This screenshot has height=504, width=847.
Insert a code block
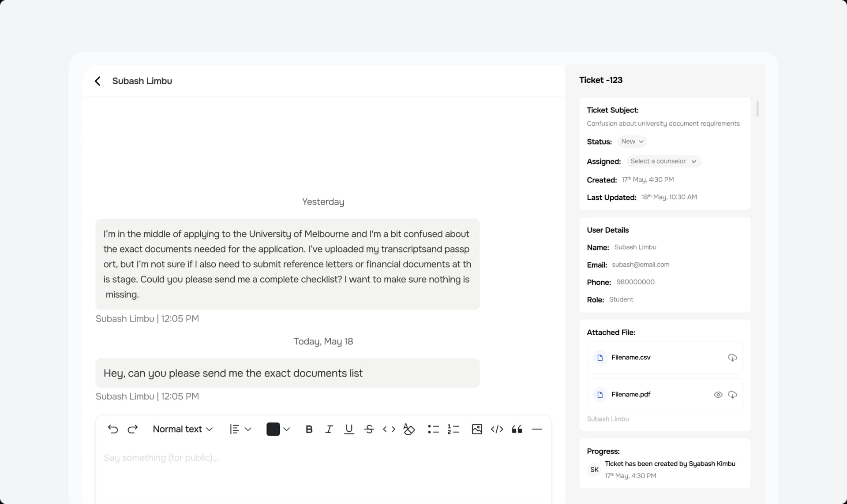[x=497, y=429]
